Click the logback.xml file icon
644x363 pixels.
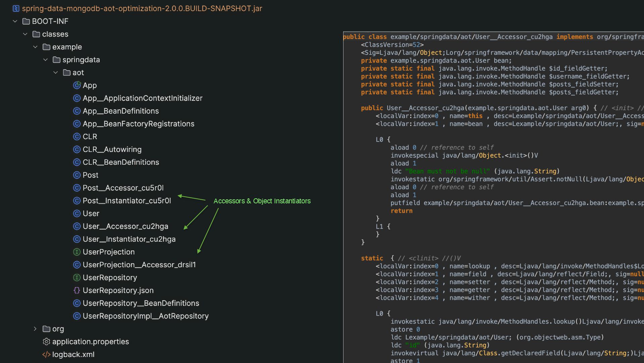46,354
